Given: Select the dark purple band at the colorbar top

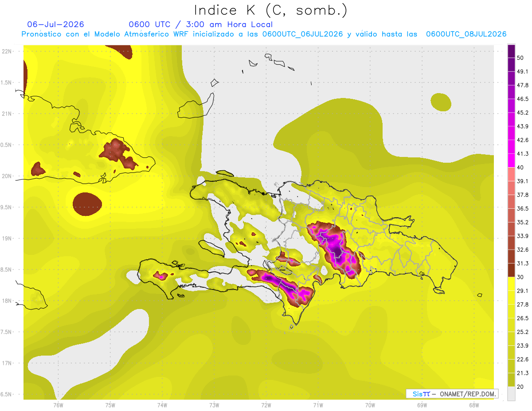Looking at the screenshot, I should pos(511,51).
